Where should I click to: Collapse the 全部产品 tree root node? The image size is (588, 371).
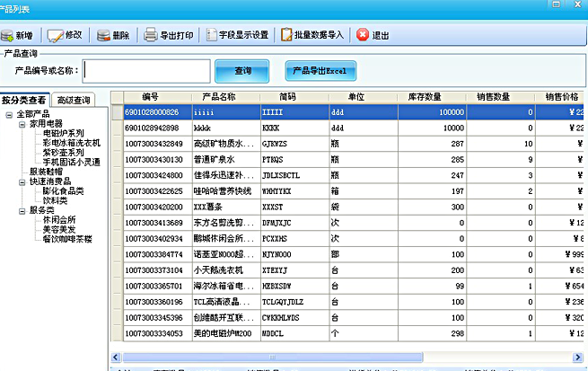8,114
